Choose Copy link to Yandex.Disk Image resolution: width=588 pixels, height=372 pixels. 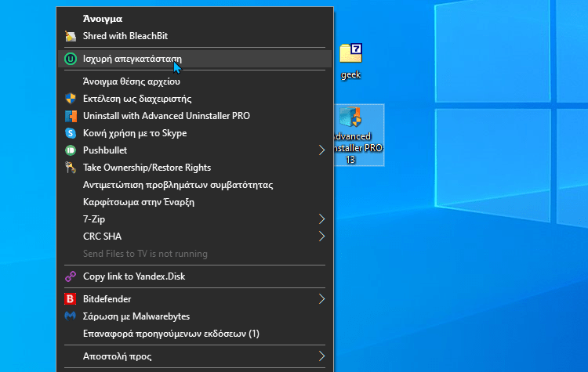[194, 276]
